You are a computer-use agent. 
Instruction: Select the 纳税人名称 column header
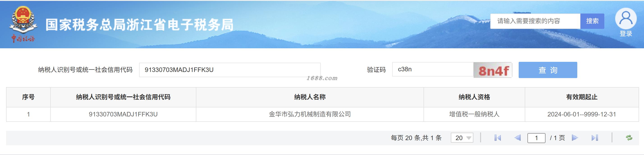[310, 97]
